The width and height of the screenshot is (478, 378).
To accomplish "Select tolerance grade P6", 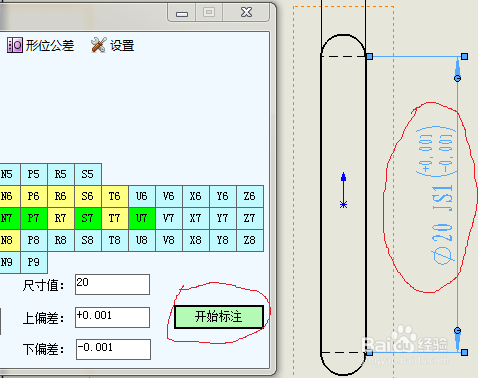I will point(34,196).
